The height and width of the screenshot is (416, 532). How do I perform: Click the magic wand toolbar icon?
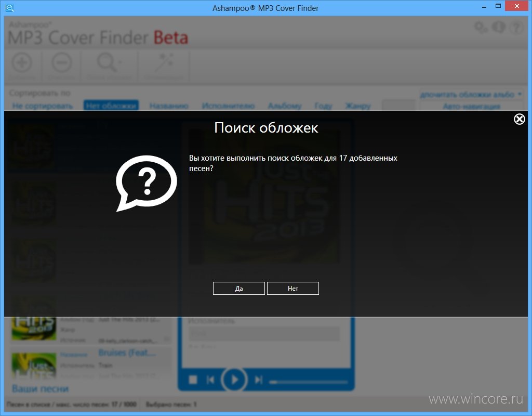(164, 63)
